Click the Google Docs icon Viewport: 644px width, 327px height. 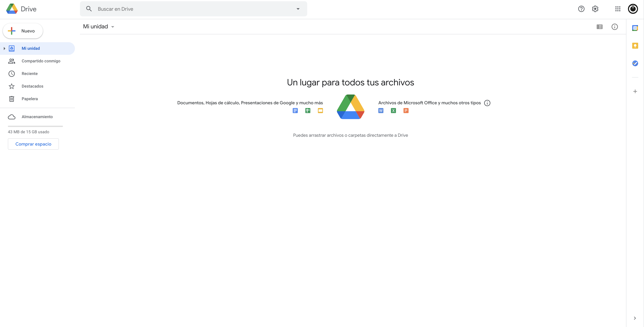(295, 111)
